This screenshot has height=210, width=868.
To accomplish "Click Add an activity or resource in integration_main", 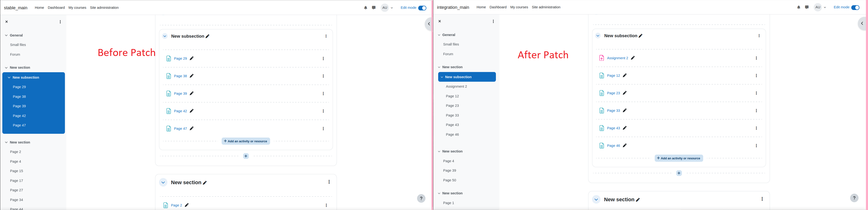I will click(x=679, y=158).
